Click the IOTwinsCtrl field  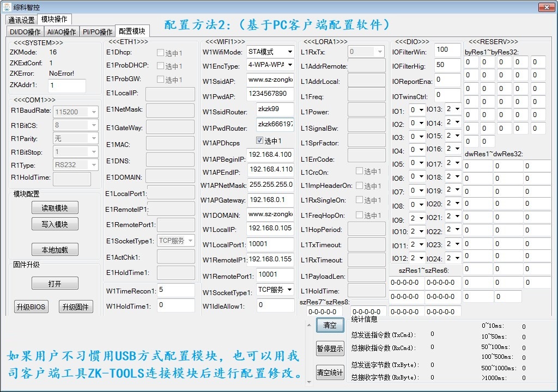click(448, 95)
